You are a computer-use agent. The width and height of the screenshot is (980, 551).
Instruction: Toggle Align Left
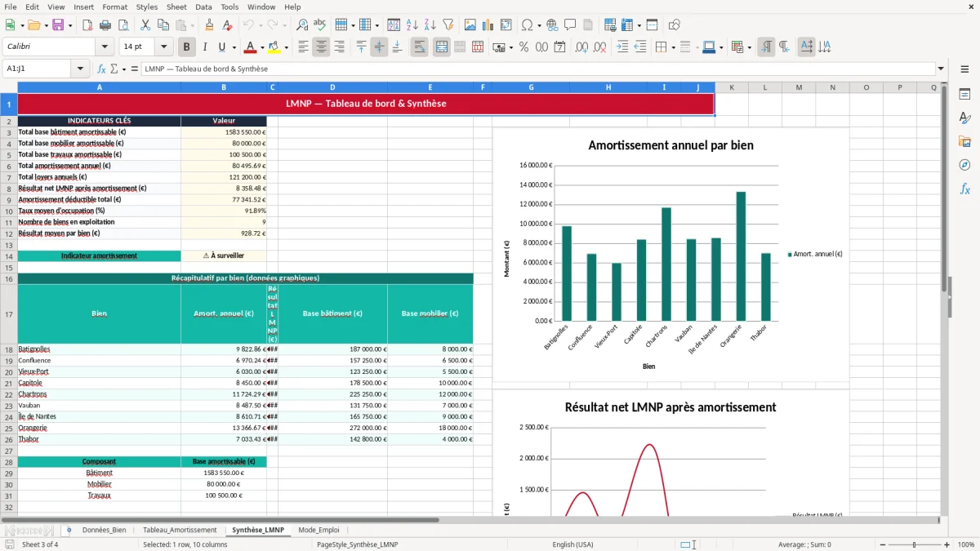coord(303,47)
